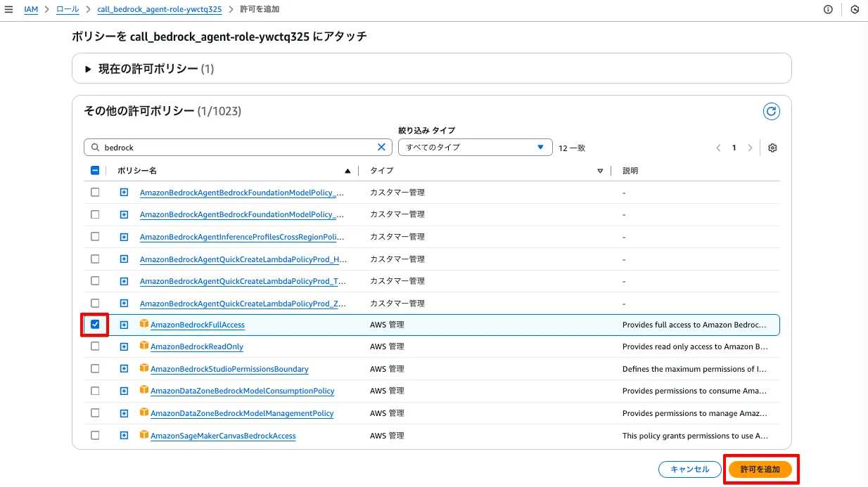The image size is (868, 487).
Task: Click the orange icon beside AmazonBedrockFullAccess
Action: point(144,324)
